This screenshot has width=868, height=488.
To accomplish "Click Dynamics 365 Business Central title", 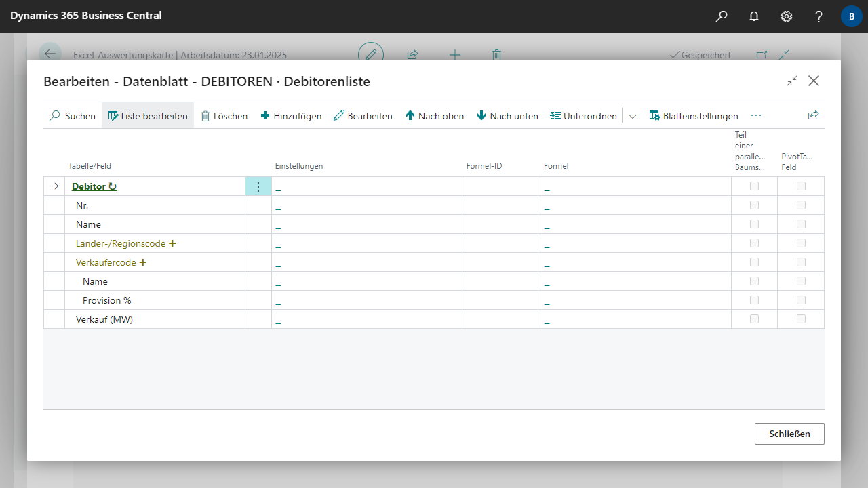I will (86, 15).
